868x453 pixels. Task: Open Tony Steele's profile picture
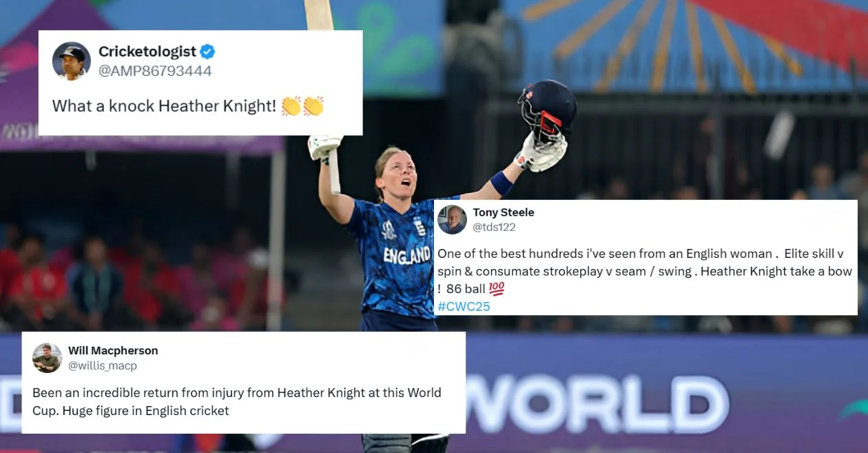(453, 219)
